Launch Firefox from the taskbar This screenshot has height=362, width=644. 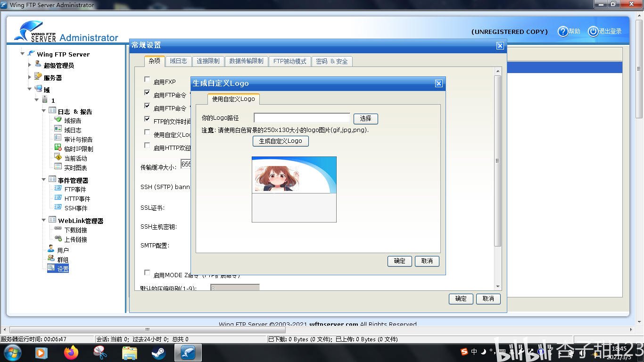(71, 353)
